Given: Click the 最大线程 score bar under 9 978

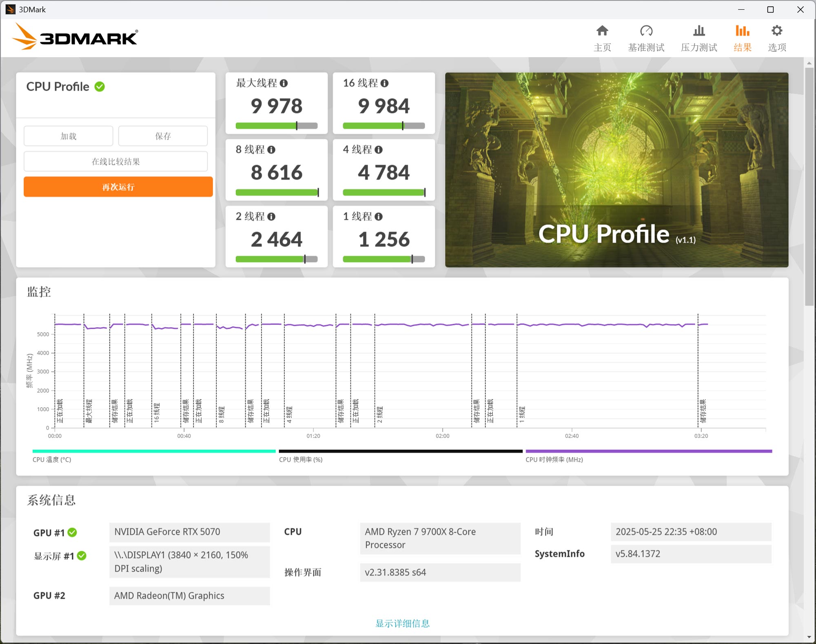Looking at the screenshot, I should (277, 126).
